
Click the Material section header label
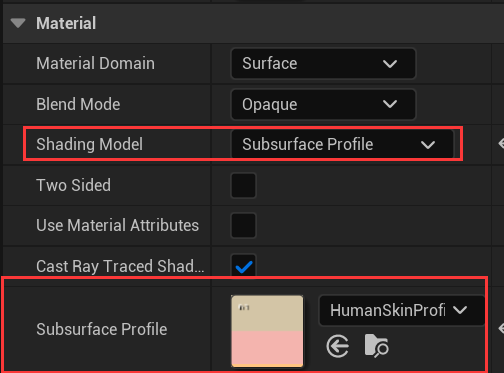click(x=66, y=23)
